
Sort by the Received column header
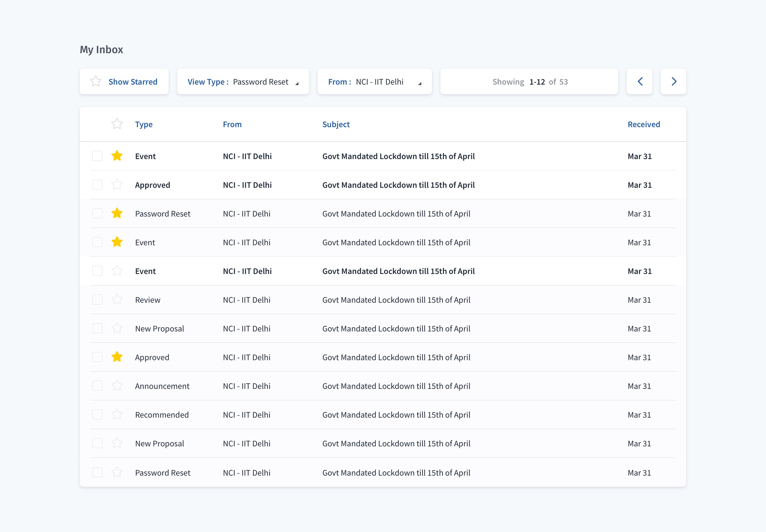click(x=644, y=124)
